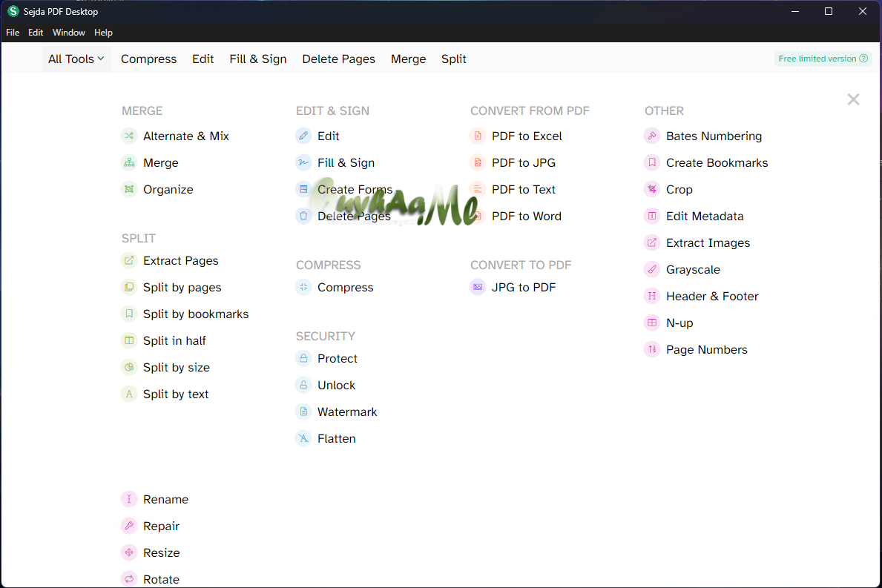Select Merge in the top toolbar

coord(409,59)
